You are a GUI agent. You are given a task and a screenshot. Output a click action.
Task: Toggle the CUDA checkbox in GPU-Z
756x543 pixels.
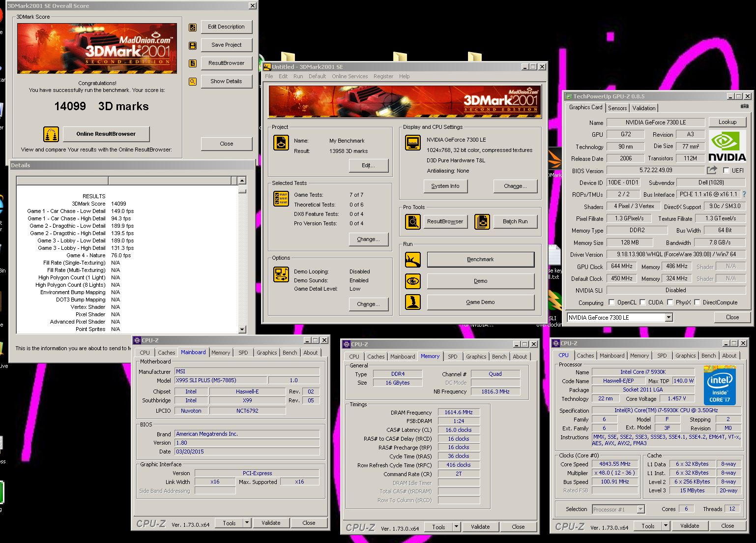(x=642, y=302)
